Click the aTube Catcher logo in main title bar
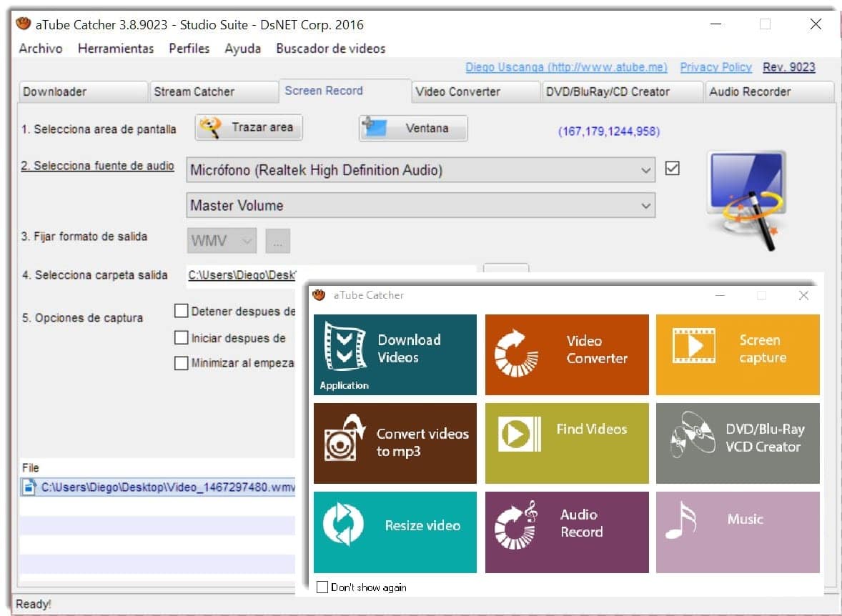Image resolution: width=842 pixels, height=616 pixels. coord(24,24)
